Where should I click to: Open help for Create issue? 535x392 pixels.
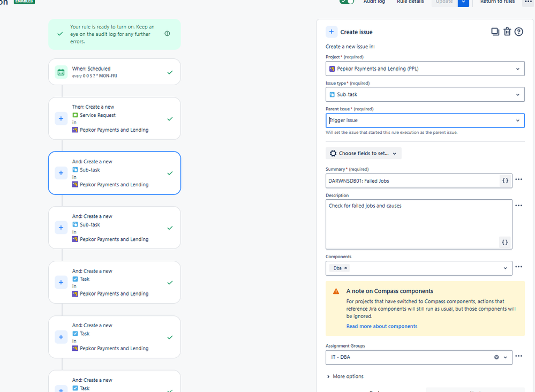point(518,32)
